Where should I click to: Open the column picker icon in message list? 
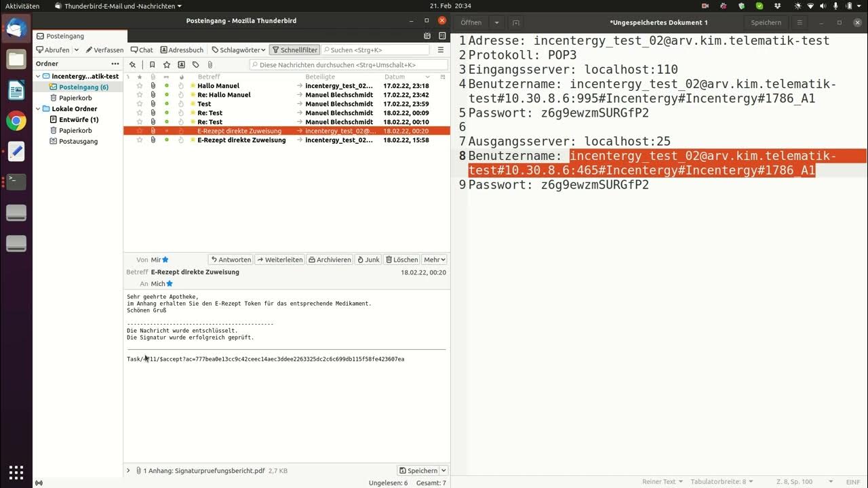443,77
